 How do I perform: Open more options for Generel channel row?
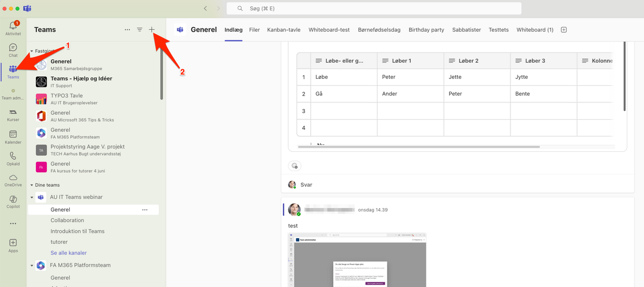[144, 210]
